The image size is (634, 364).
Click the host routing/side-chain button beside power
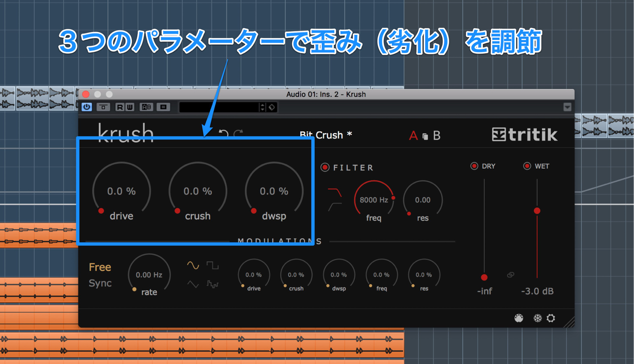[x=103, y=107]
